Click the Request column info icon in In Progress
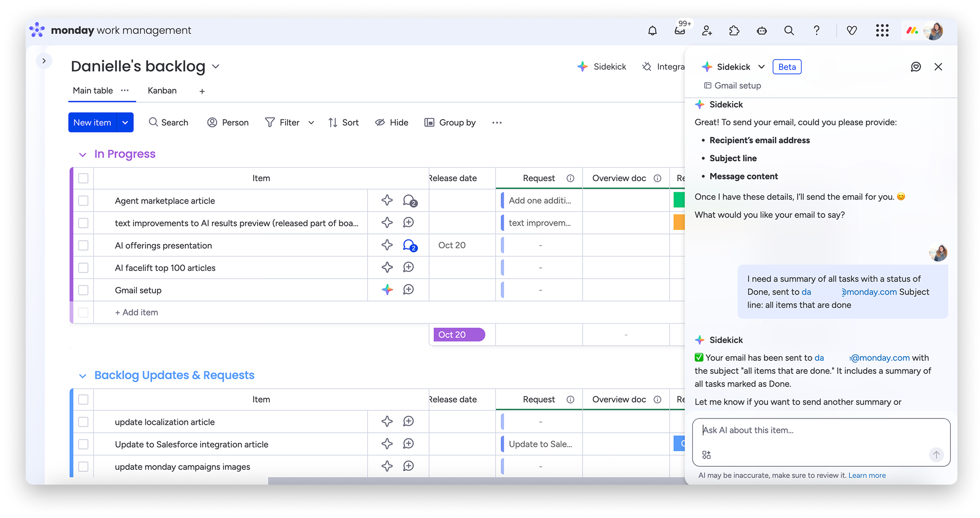This screenshot has height=518, width=980. tap(570, 178)
